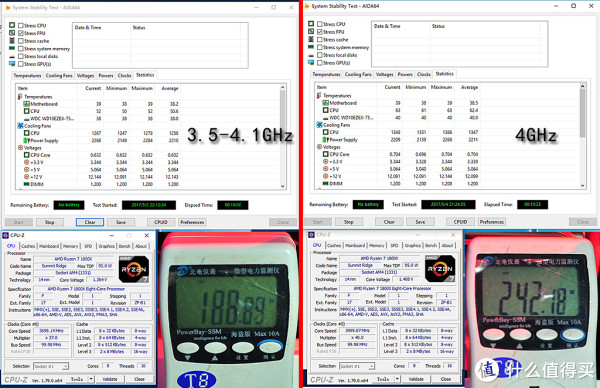This screenshot has height=388, width=600.
Task: Open Cooling Fans tab in right window
Action: (358, 74)
